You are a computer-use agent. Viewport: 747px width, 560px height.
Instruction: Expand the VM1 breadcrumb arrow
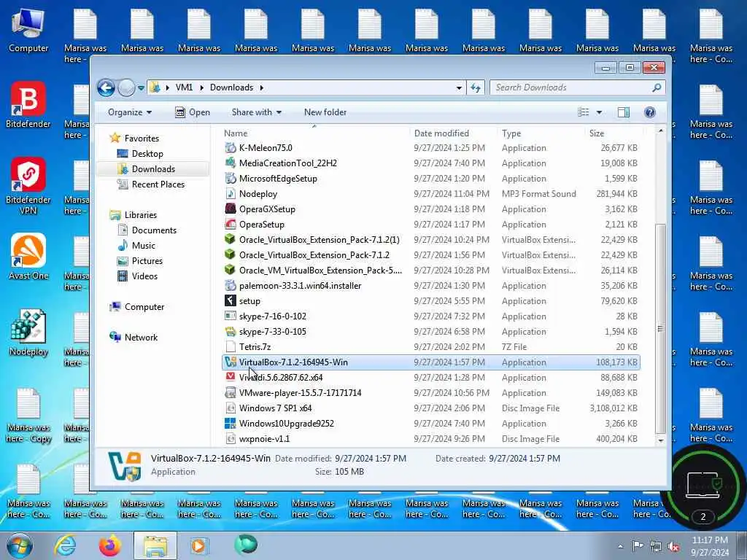tap(201, 87)
